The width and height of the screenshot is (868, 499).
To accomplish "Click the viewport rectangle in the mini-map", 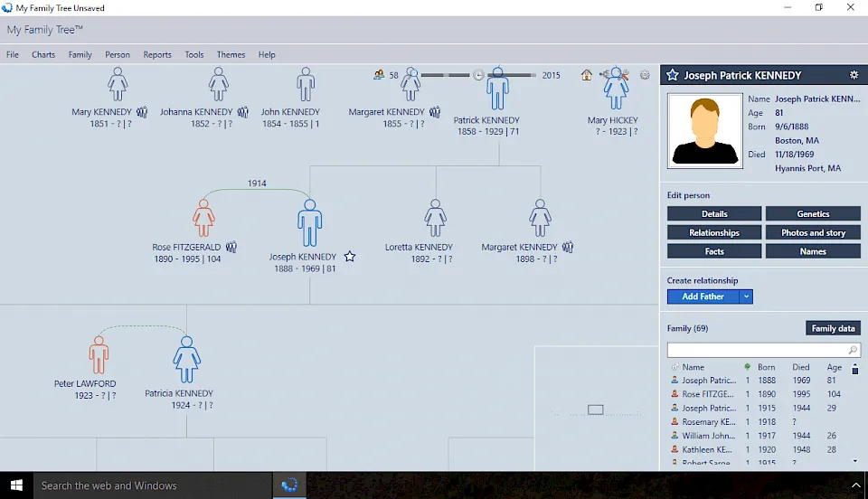I will [596, 410].
